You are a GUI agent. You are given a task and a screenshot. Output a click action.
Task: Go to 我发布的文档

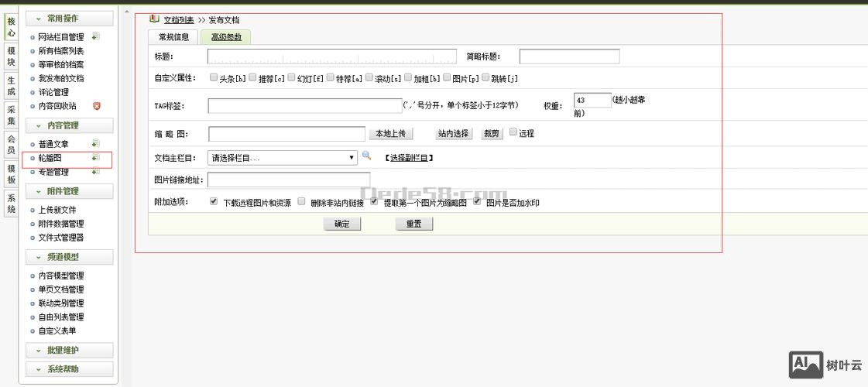[61, 79]
